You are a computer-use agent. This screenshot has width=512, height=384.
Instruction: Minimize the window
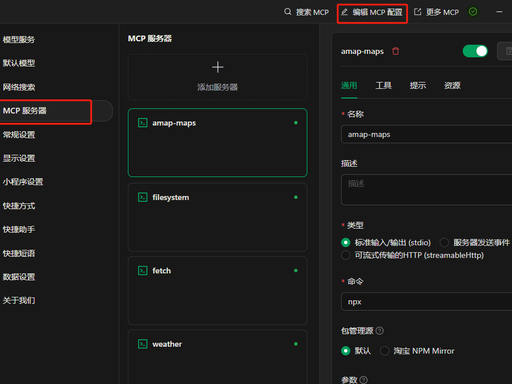point(499,12)
